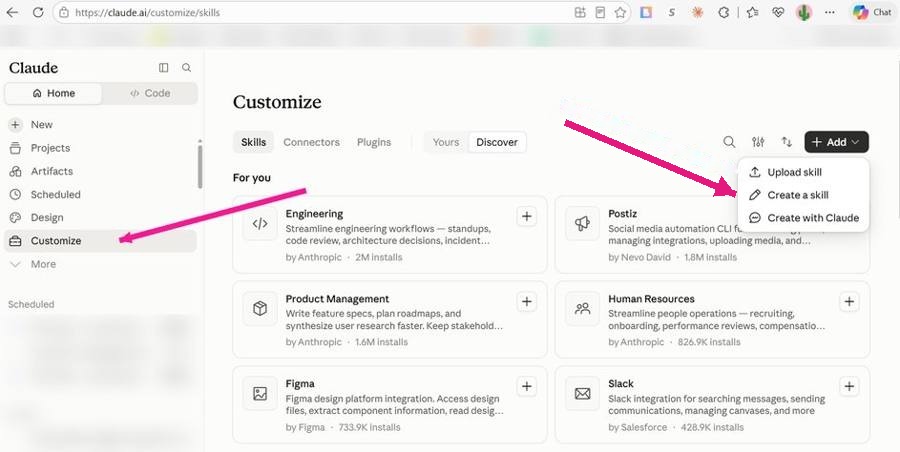Click the Figma image icon
900x452 pixels.
point(260,393)
